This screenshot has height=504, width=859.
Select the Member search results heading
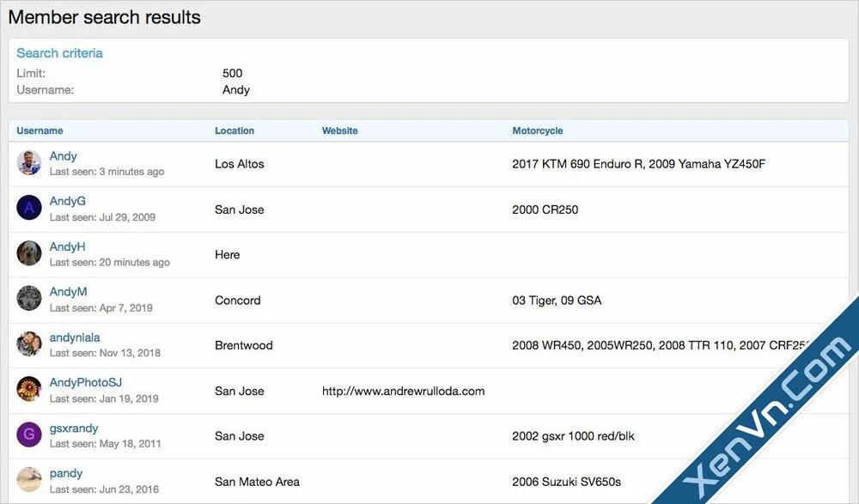105,16
